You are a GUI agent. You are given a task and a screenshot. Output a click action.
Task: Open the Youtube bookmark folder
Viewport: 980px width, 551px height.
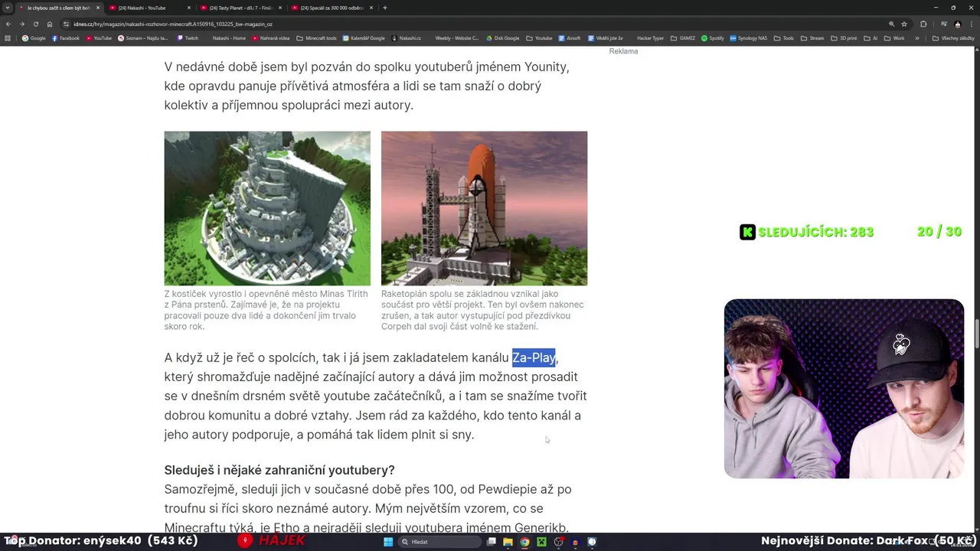coord(539,38)
